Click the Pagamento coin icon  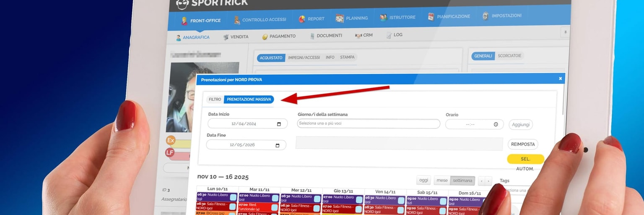[x=265, y=37]
